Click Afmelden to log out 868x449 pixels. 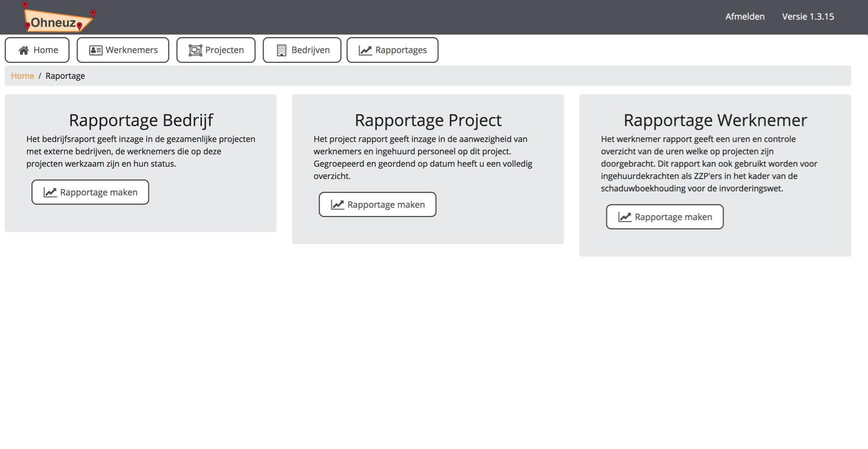click(x=745, y=16)
